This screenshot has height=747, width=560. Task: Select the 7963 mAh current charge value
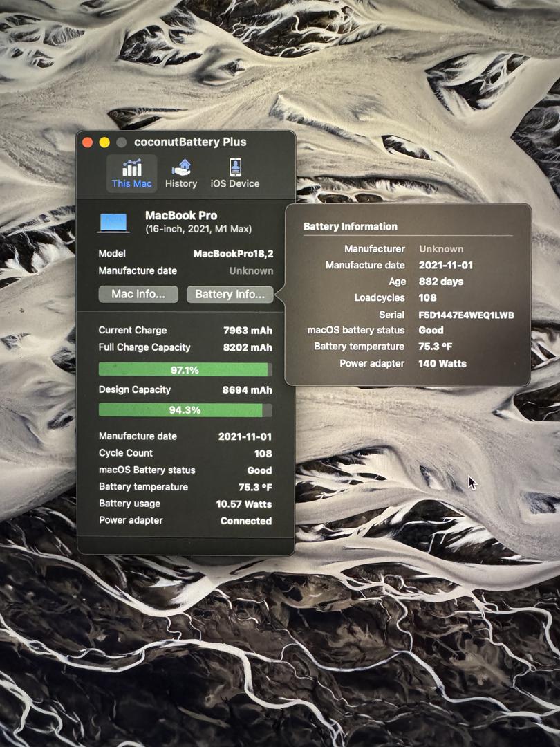pyautogui.click(x=248, y=331)
